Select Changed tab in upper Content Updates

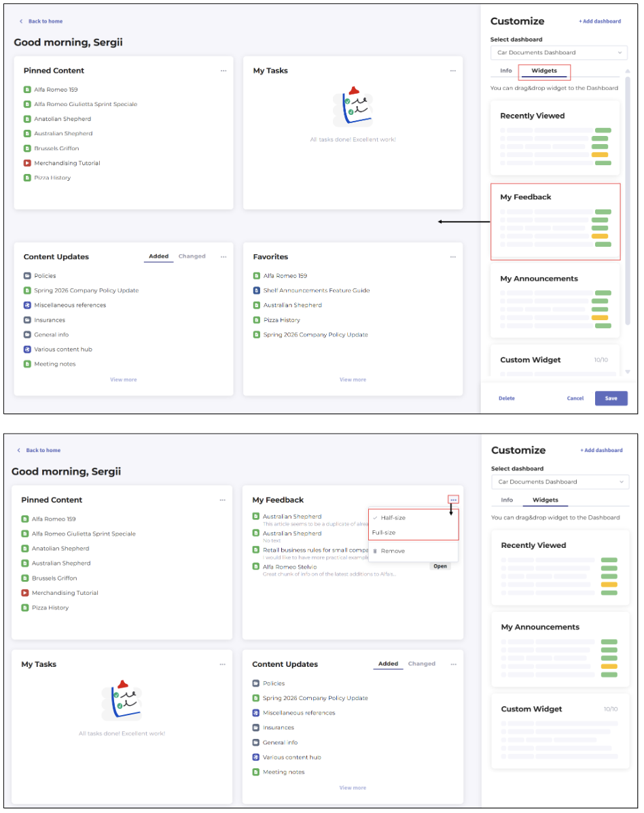point(192,256)
